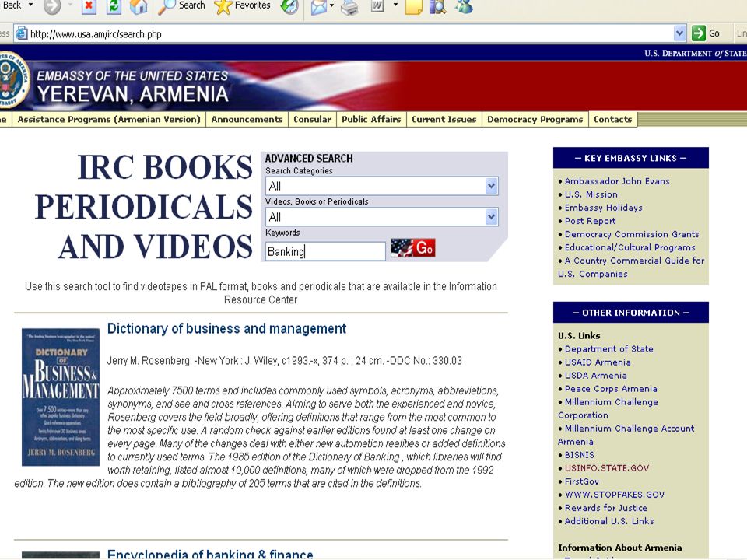Open the Public Affairs tab
Image resolution: width=747 pixels, height=560 pixels.
point(372,120)
